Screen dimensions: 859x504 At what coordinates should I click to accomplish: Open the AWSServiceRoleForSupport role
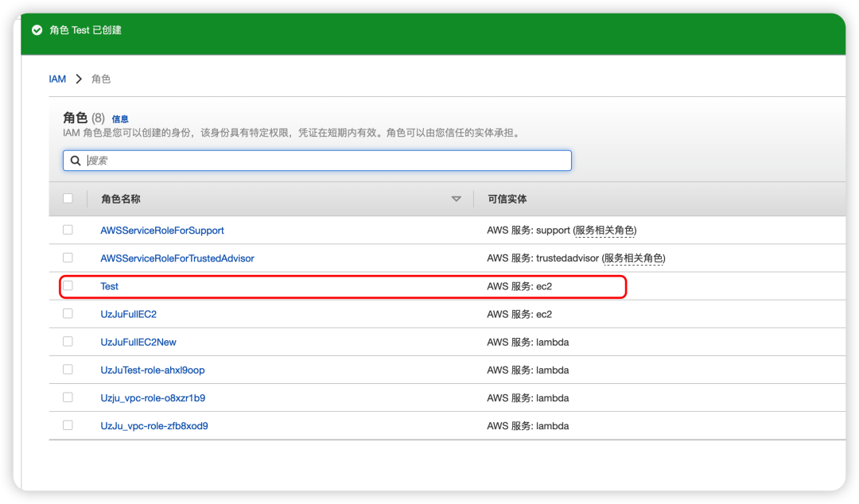(162, 231)
